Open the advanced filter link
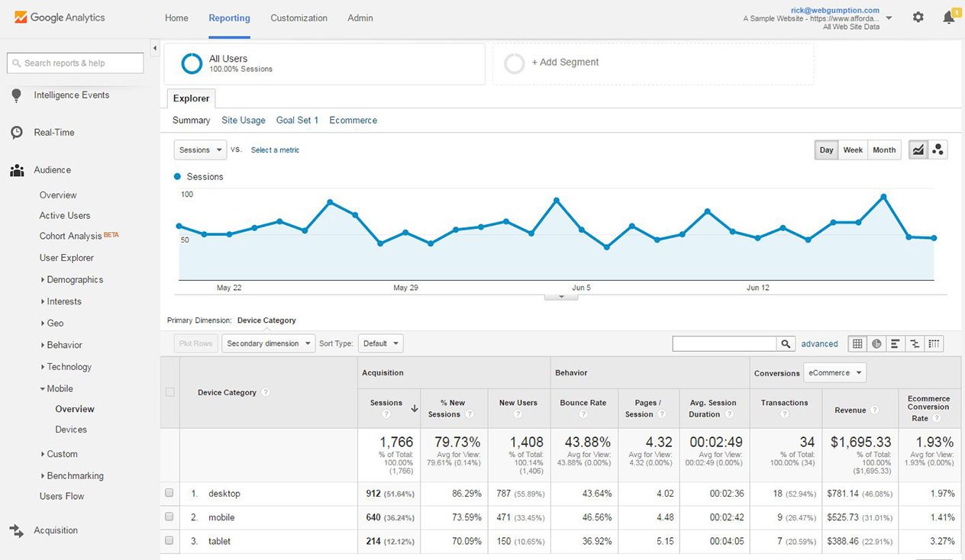Image resolution: width=965 pixels, height=560 pixels. 819,343
